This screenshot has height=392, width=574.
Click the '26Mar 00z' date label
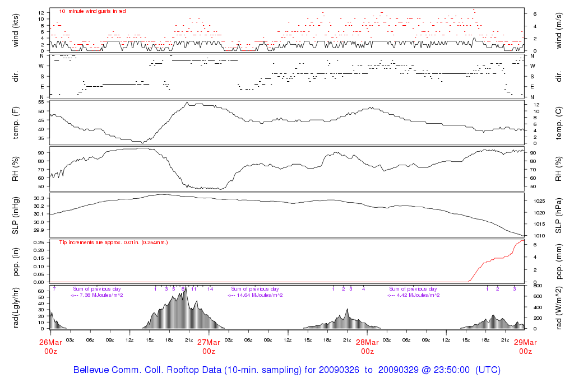coord(50,347)
